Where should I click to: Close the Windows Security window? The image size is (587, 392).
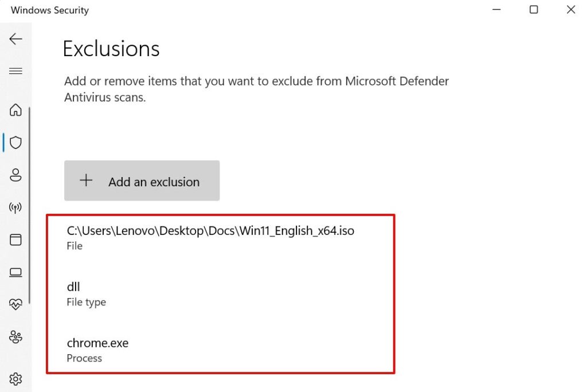pos(570,10)
